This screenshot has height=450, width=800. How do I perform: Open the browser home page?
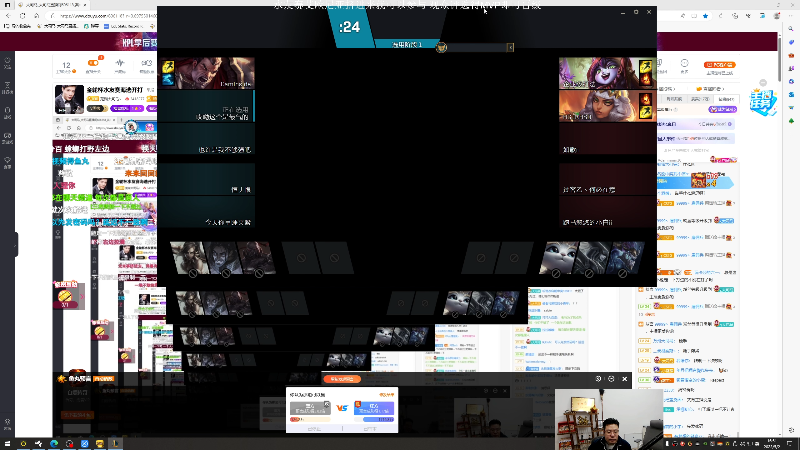[36, 16]
